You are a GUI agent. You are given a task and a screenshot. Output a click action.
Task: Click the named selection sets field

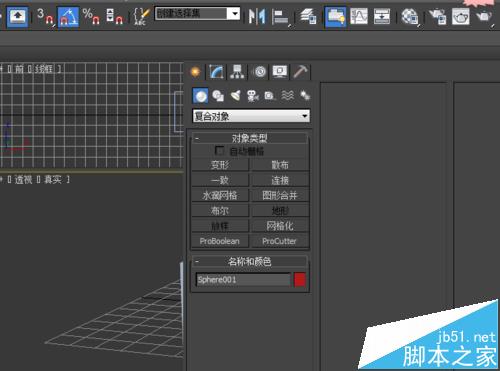point(191,14)
